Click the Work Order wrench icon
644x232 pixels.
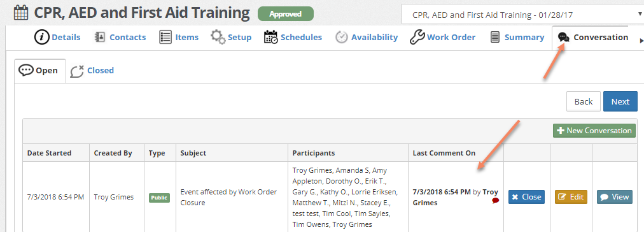(417, 37)
